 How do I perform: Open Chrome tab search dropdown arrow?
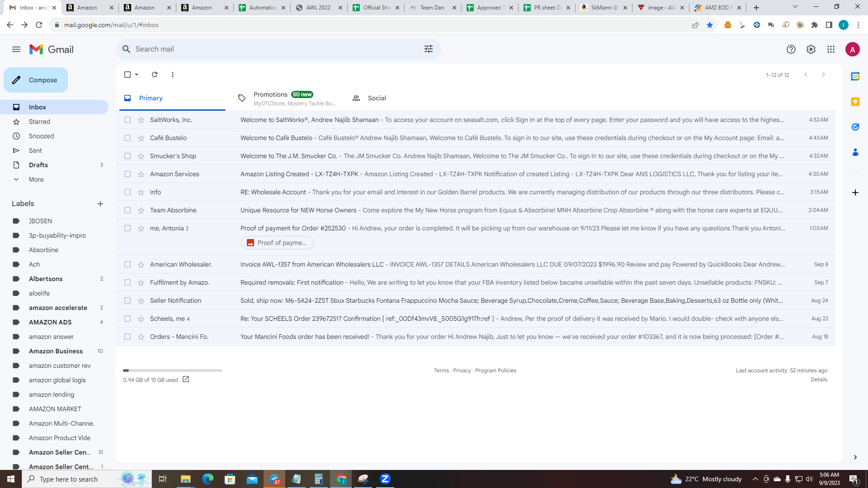pos(795,7)
